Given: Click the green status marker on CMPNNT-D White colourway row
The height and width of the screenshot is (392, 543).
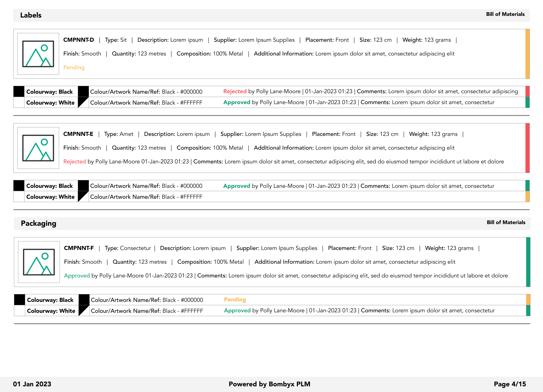Looking at the screenshot, I should [x=527, y=102].
